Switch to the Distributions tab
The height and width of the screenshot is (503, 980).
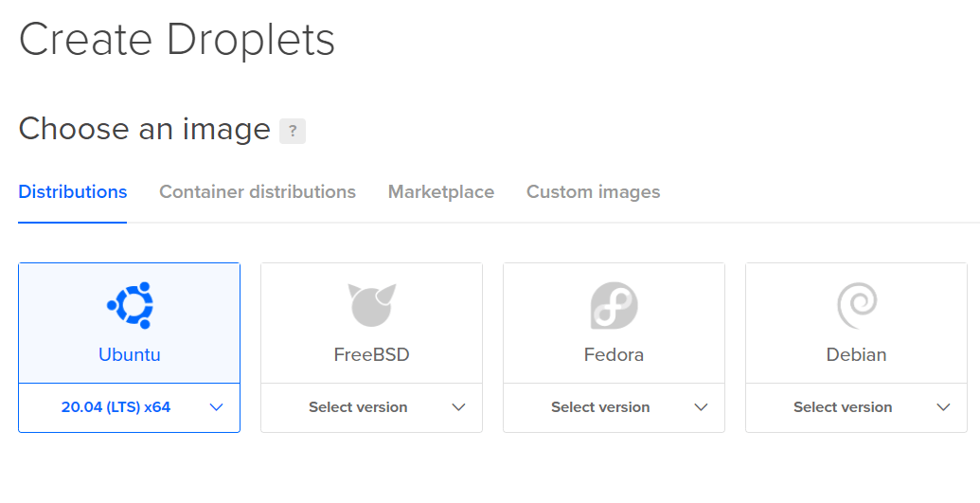click(x=73, y=191)
